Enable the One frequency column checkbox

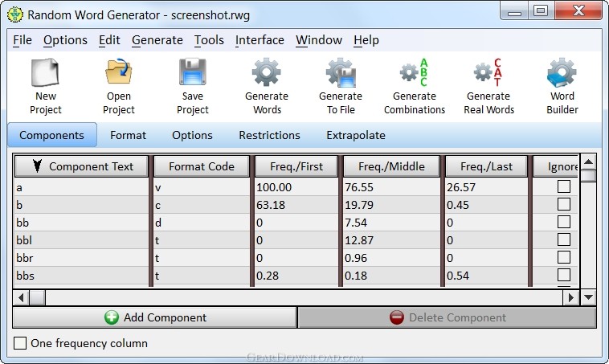pos(20,343)
